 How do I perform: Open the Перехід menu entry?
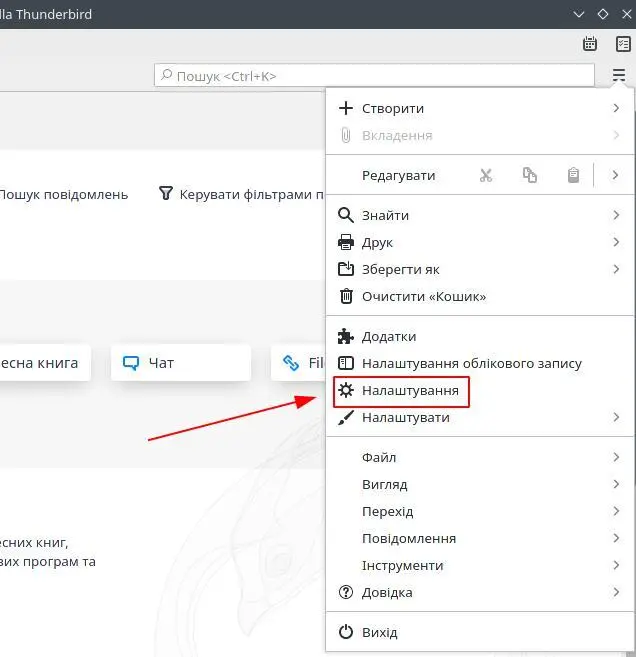click(x=480, y=511)
